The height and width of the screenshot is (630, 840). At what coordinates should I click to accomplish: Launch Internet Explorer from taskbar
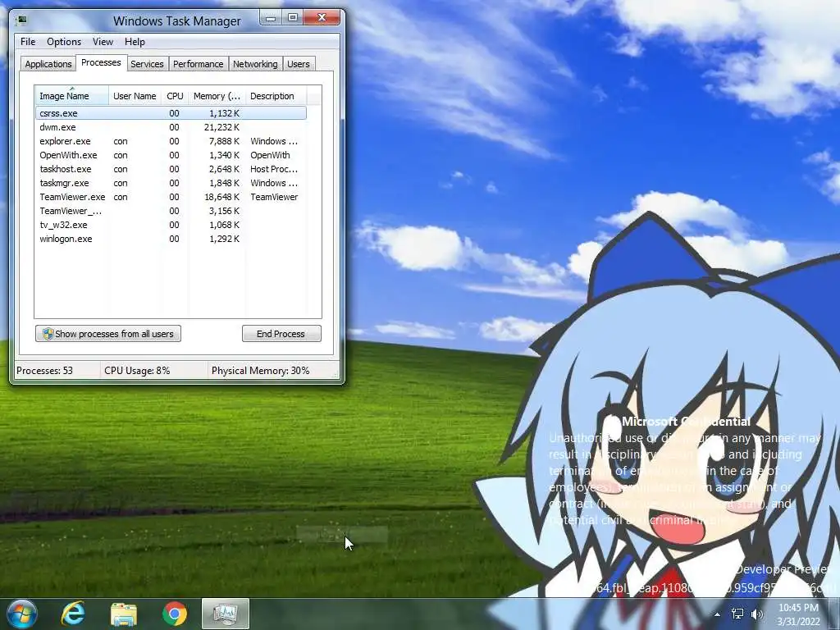(x=73, y=614)
